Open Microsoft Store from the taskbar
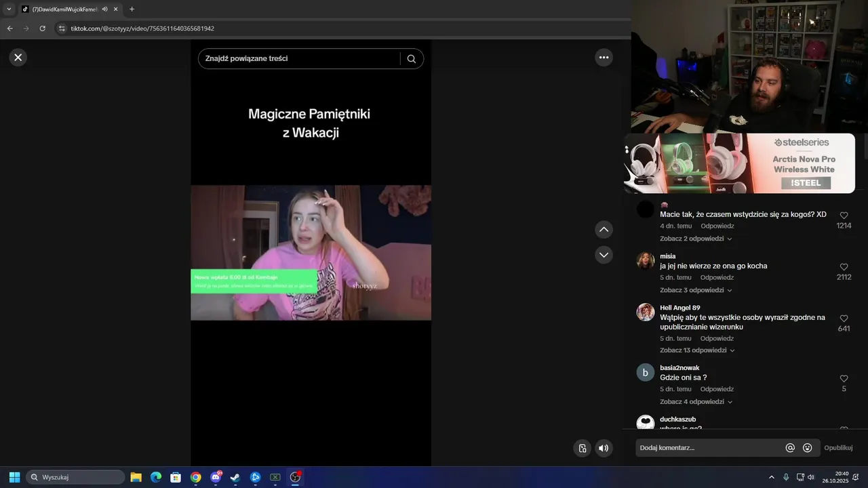The height and width of the screenshot is (488, 868). point(176,477)
